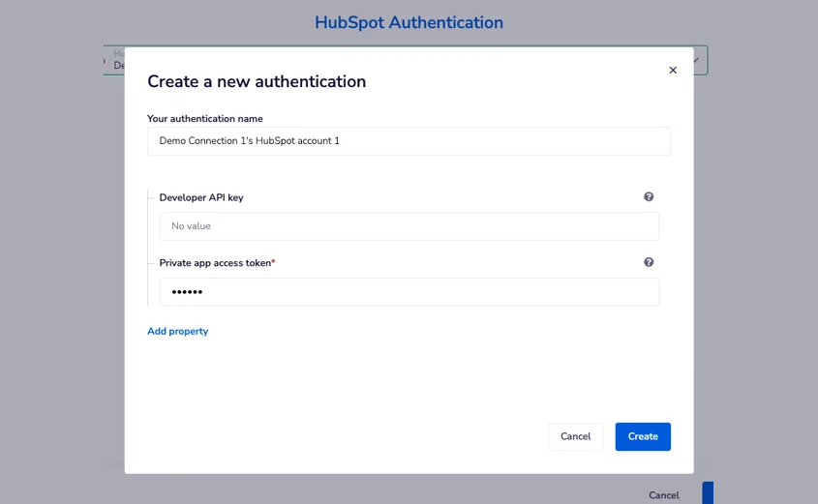818x504 pixels.
Task: Click the HubSpot Authentication page heading
Action: (409, 22)
